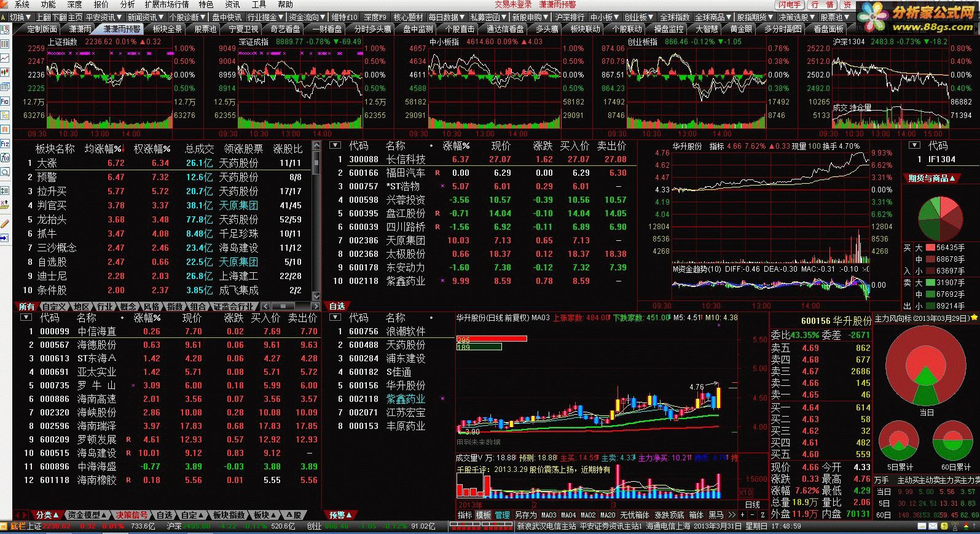Click the red 295 rising-count bar in the chart
Image resolution: width=980 pixels, height=534 pixels.
point(492,339)
